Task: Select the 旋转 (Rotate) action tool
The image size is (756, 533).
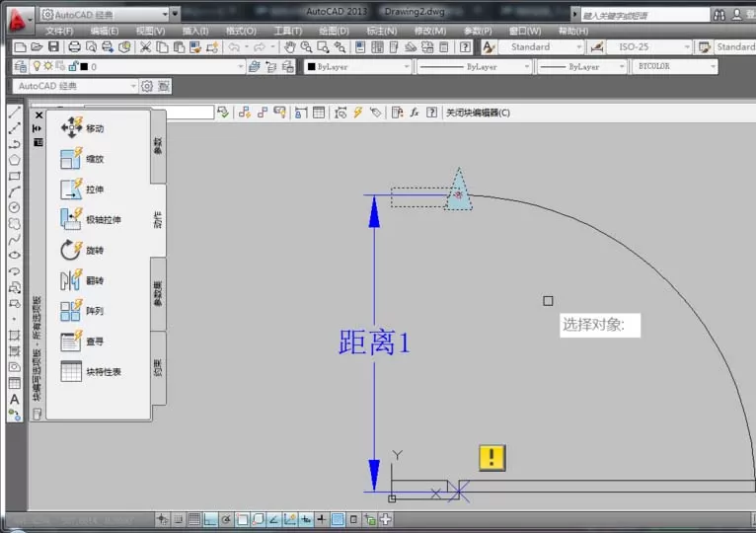Action: [x=82, y=250]
